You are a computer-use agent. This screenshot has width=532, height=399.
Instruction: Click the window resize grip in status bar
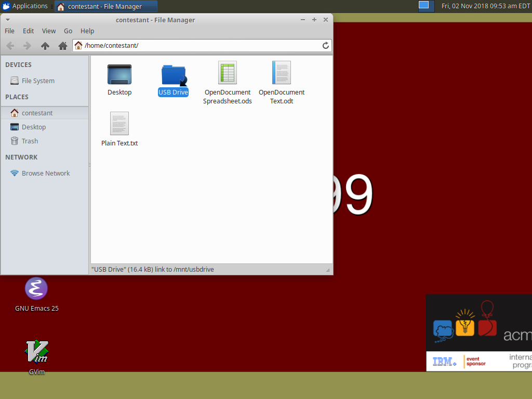tap(328, 270)
